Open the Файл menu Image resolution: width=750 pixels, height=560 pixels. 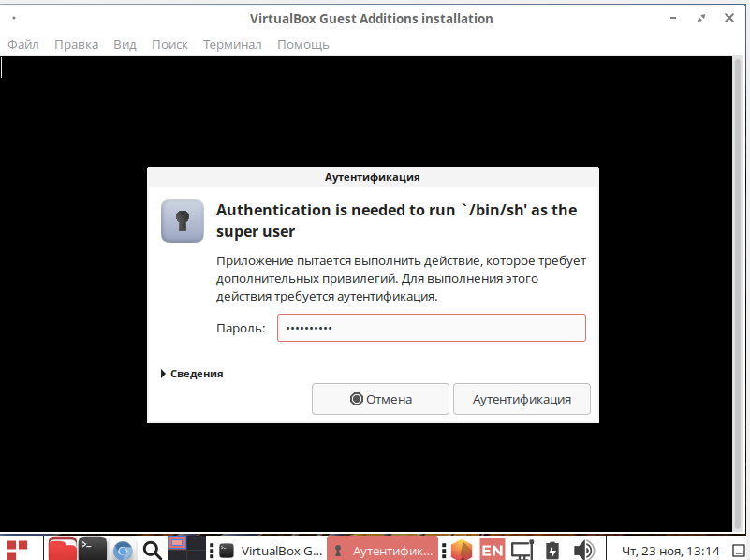pyautogui.click(x=23, y=44)
